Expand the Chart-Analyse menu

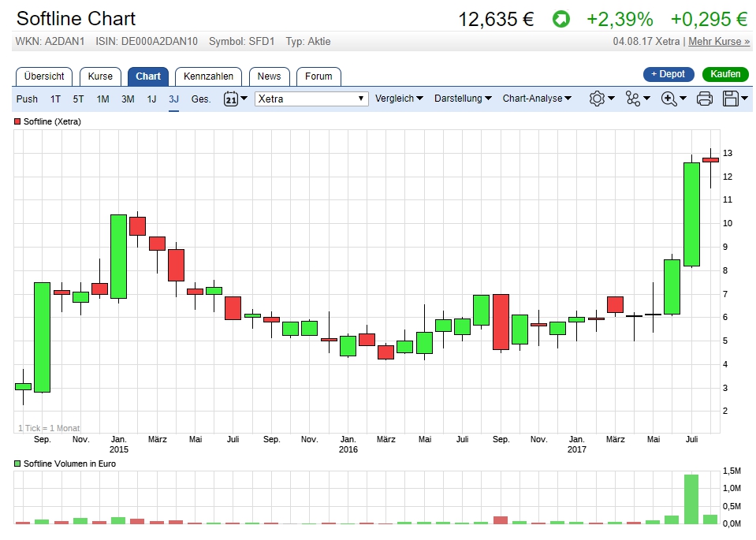tap(538, 99)
